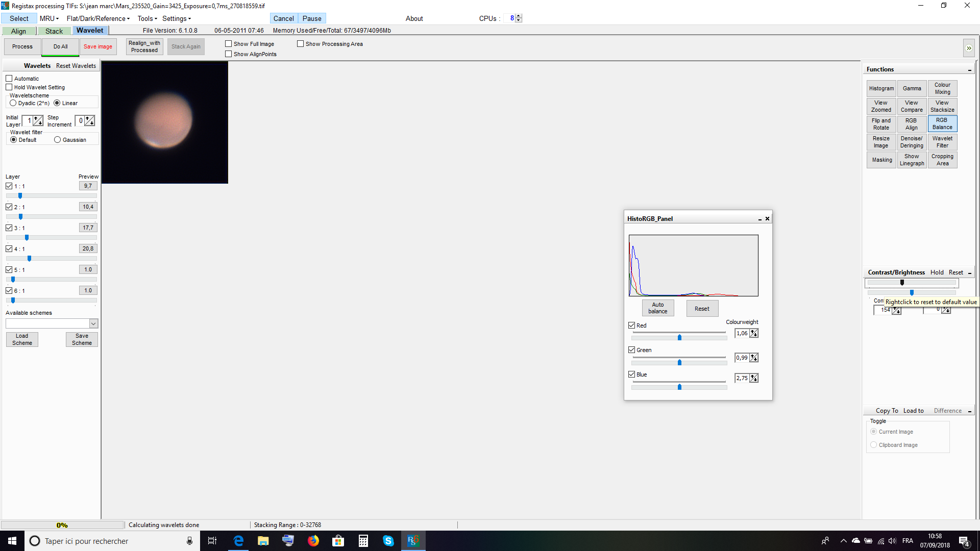Viewport: 980px width, 551px height.
Task: Click the Save image button
Action: [97, 46]
